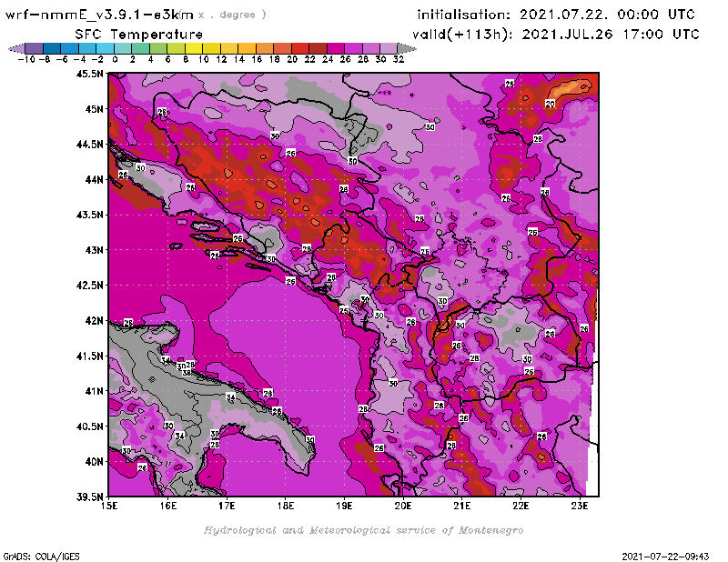Click the '19E' longitude label

tap(345, 506)
